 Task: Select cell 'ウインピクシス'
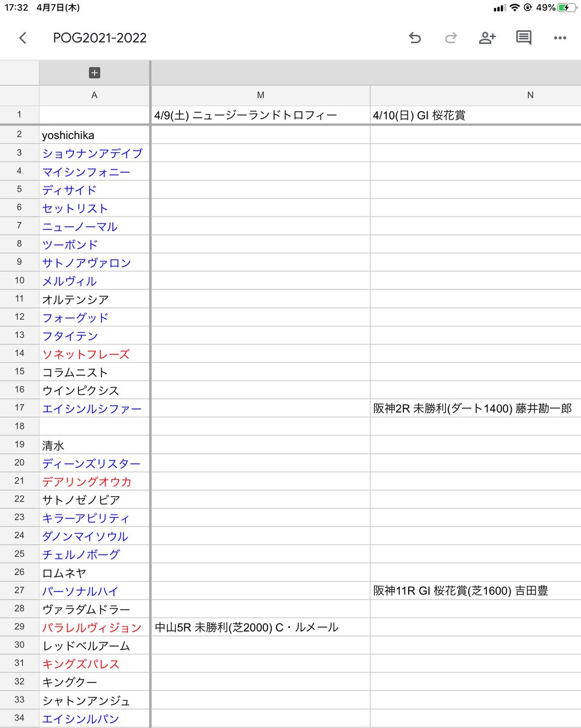tap(94, 390)
